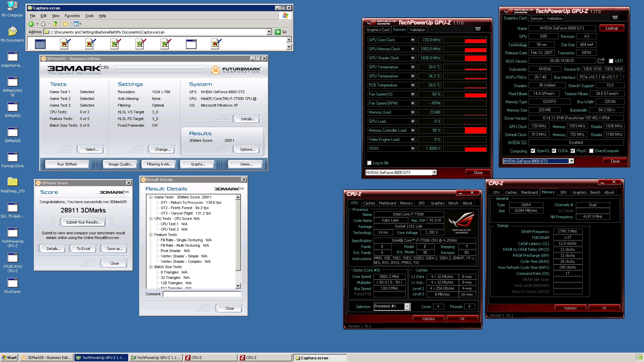Select first file thumbnail in Captura ecran
The image size is (644, 362).
coord(40,44)
